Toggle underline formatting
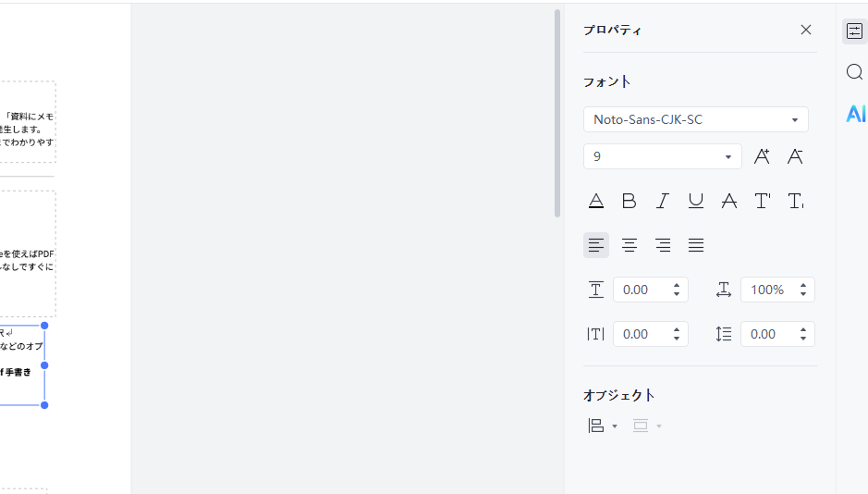The height and width of the screenshot is (494, 868). point(695,201)
